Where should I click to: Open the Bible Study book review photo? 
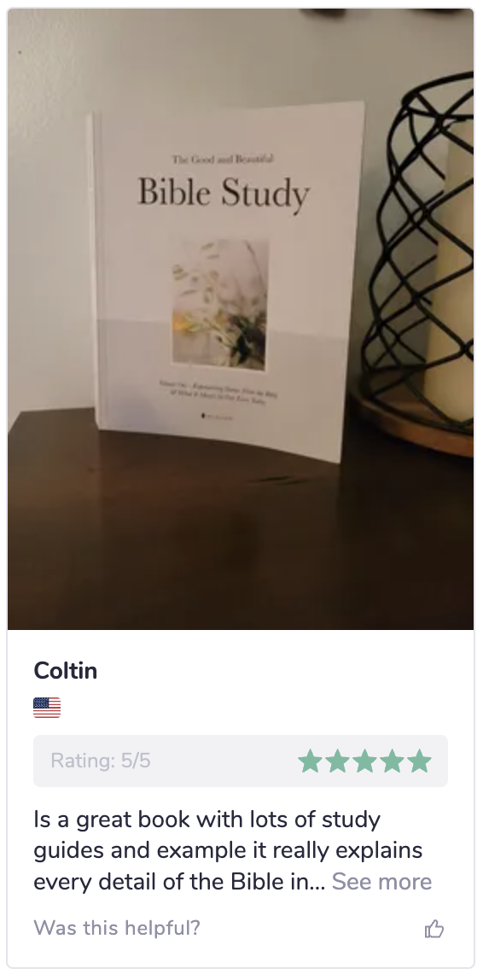(241, 318)
